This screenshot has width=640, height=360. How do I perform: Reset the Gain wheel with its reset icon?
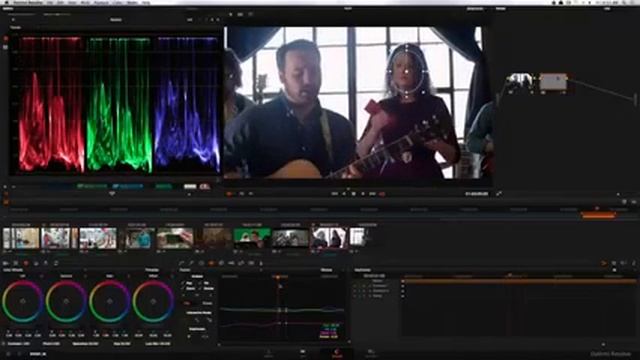click(128, 276)
